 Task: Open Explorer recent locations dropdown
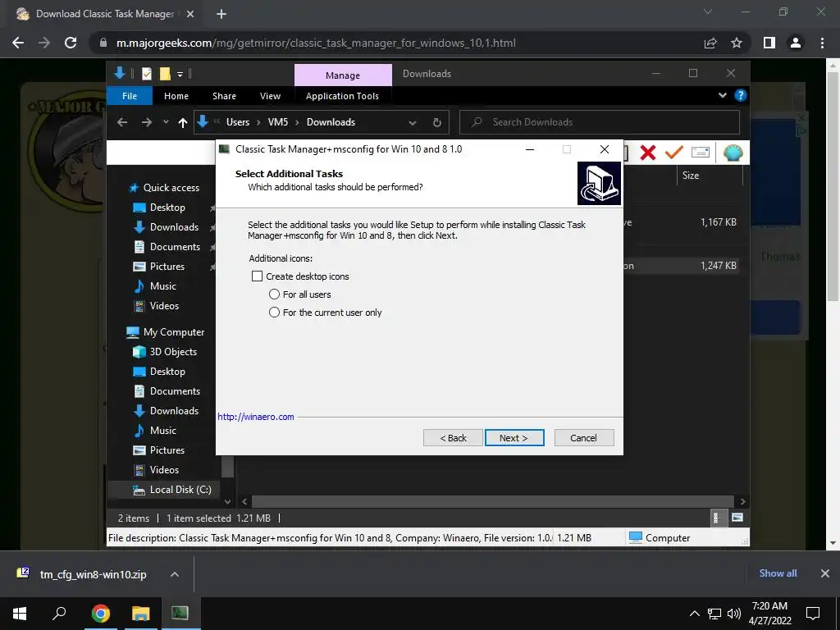166,122
